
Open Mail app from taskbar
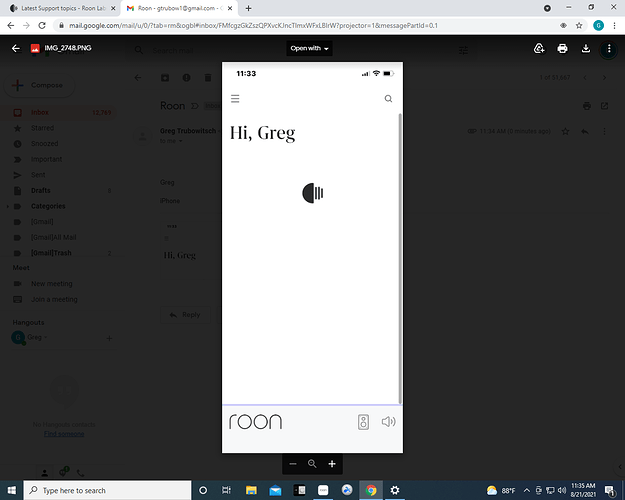pyautogui.click(x=275, y=490)
